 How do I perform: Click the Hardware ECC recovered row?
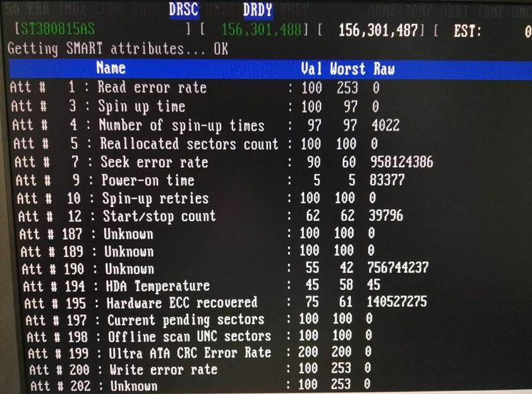pyautogui.click(x=226, y=302)
